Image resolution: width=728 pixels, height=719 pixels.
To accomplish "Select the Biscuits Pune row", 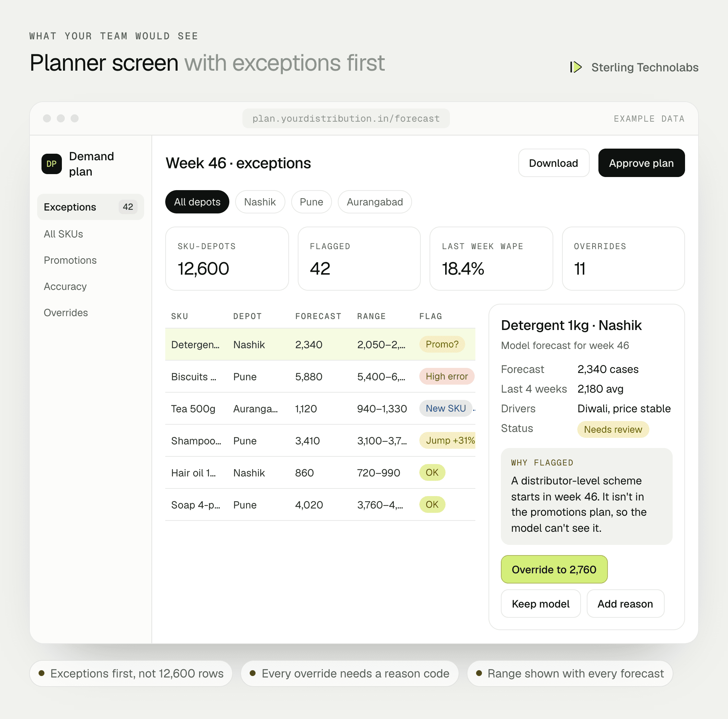I will coord(320,377).
